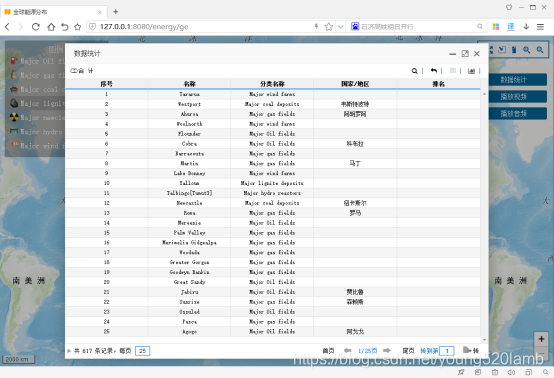Screen dimensions: 554x378
Task: Click the greyed grid columns icon in dialog
Action: coord(453,71)
